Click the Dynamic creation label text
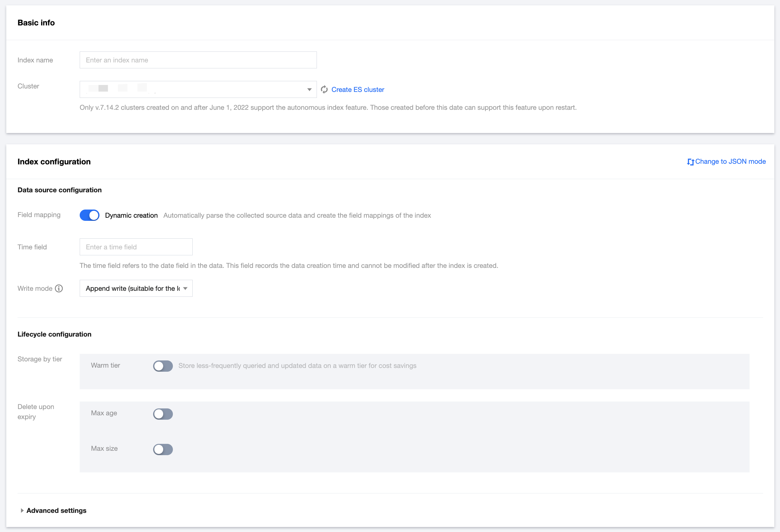Screen dimensions: 780x532 point(131,215)
